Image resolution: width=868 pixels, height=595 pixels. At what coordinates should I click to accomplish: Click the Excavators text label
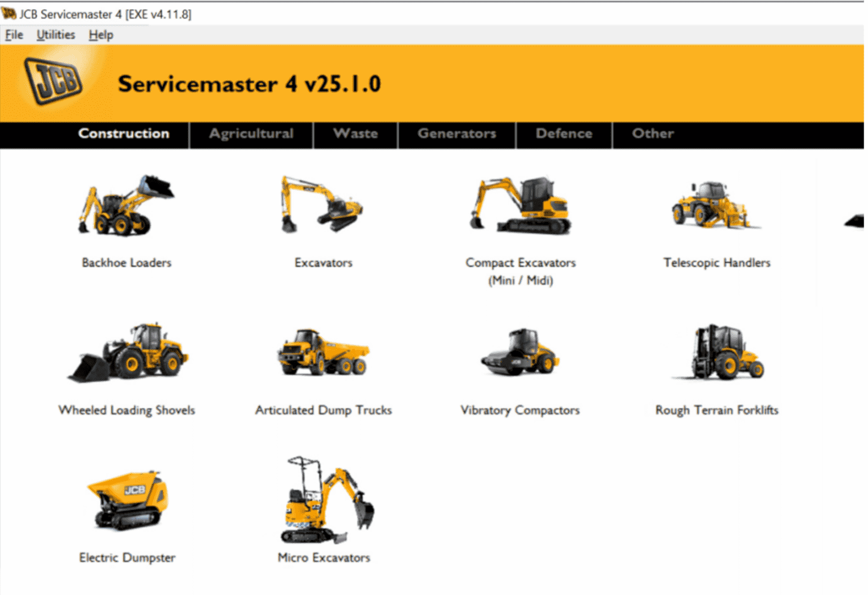pyautogui.click(x=323, y=263)
